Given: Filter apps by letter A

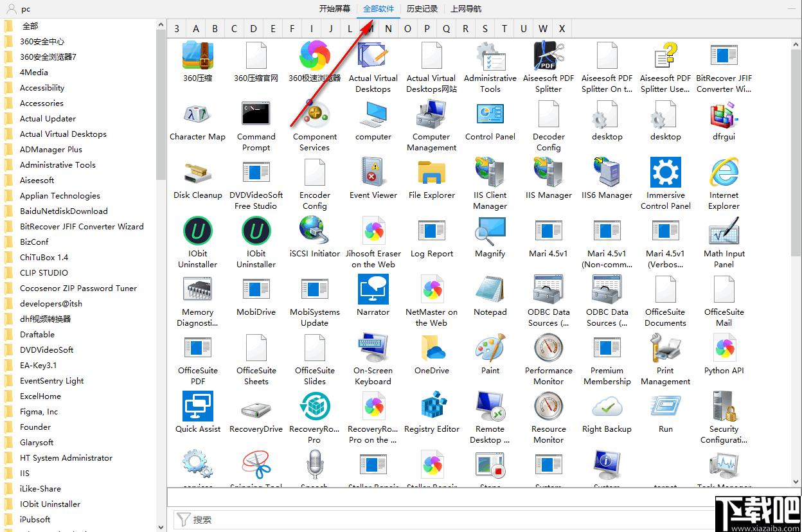Looking at the screenshot, I should (196, 29).
